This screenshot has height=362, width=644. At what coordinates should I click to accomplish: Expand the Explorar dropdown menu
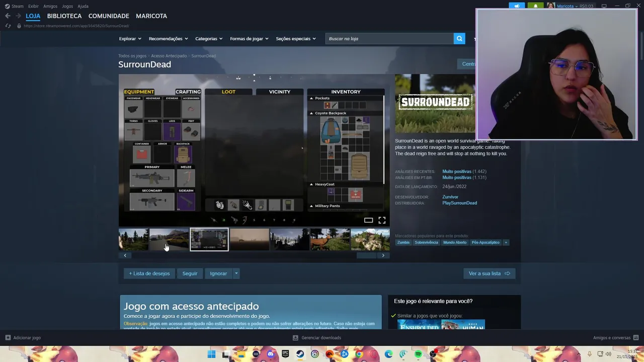130,39
